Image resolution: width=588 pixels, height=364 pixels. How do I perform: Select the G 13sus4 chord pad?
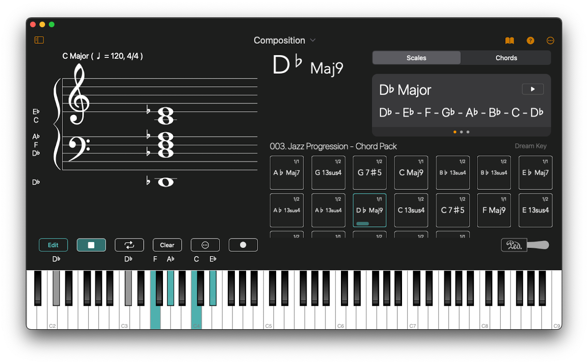(x=328, y=173)
